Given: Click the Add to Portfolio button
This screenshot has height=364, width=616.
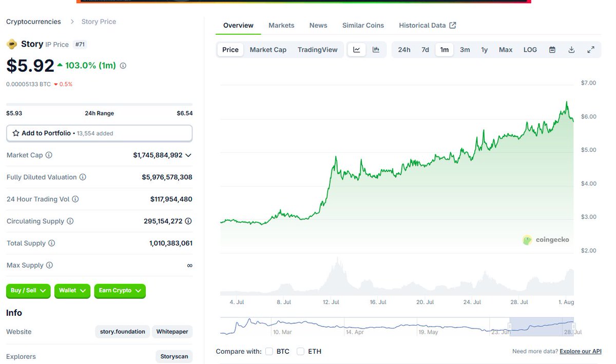Looking at the screenshot, I should (x=99, y=133).
